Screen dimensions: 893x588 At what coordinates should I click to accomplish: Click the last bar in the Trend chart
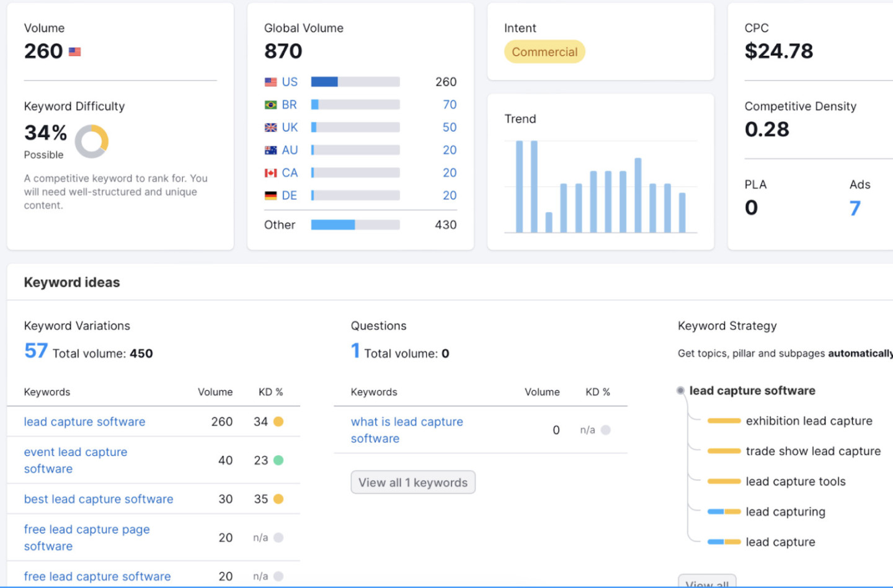(x=682, y=213)
